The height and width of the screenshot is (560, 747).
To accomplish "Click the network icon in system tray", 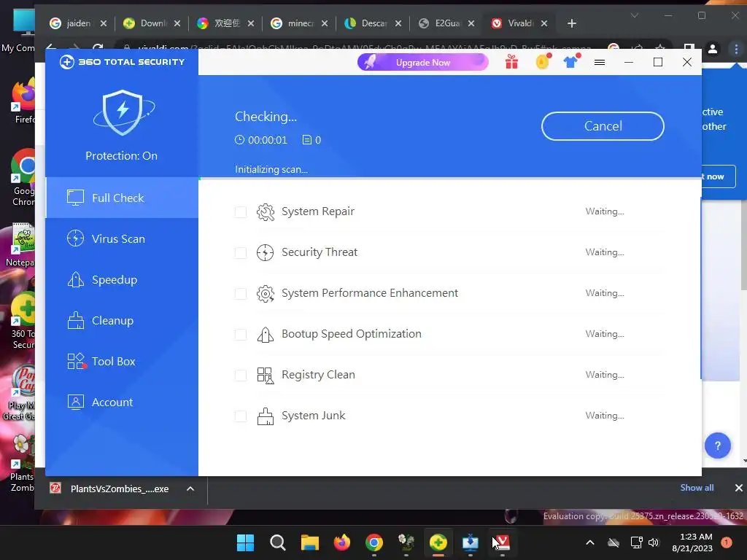I will (636, 542).
